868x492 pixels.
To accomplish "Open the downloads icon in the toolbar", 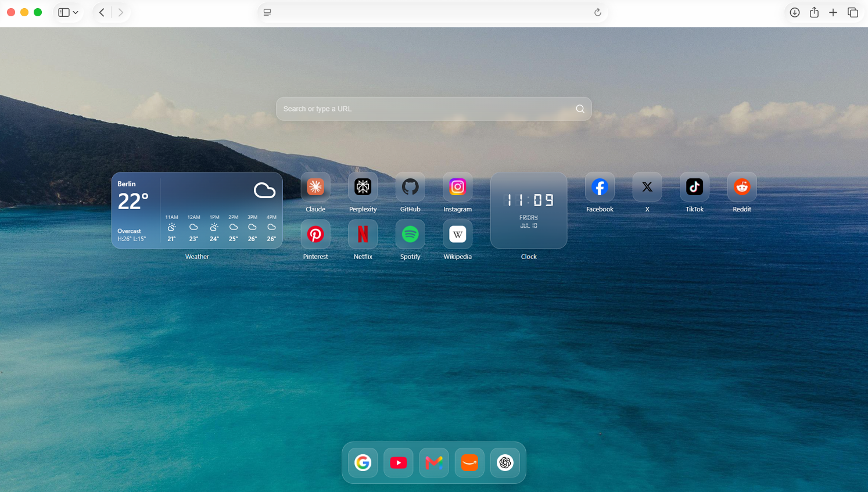I will click(x=795, y=12).
